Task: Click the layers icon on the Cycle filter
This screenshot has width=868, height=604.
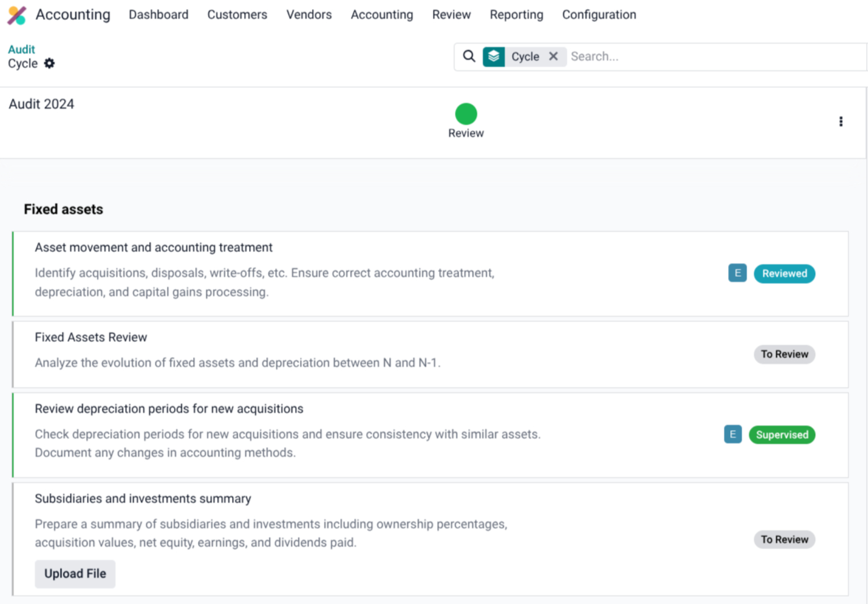Action: point(493,57)
